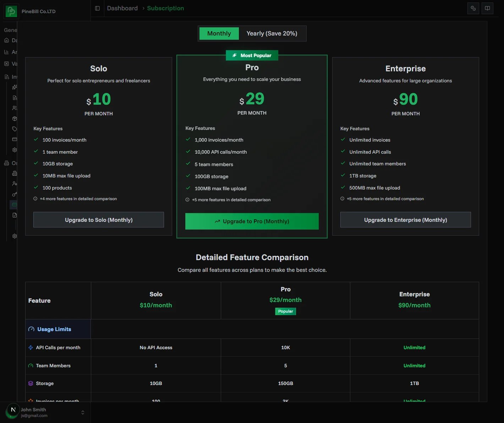Show +5 more features under Pro plan

231,199
